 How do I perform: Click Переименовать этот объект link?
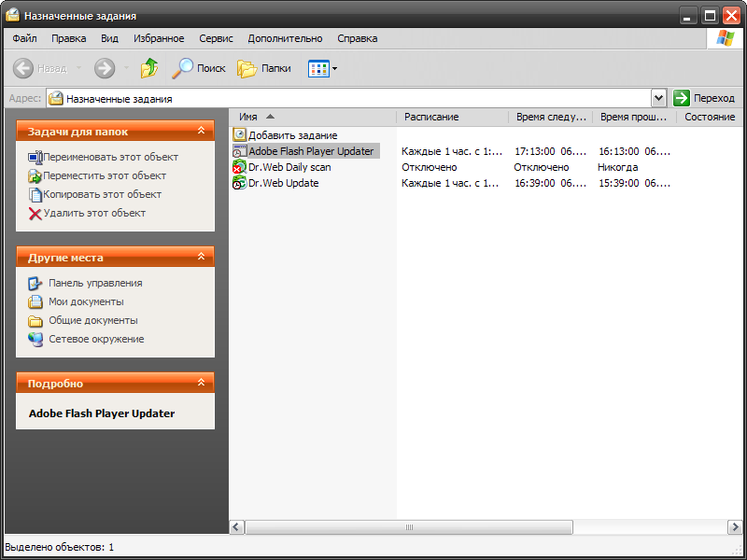[110, 157]
